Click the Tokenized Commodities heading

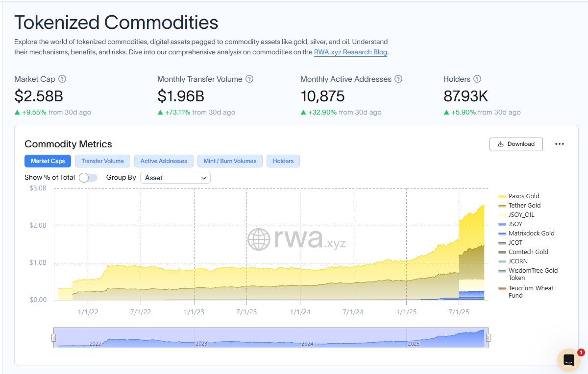pyautogui.click(x=116, y=23)
